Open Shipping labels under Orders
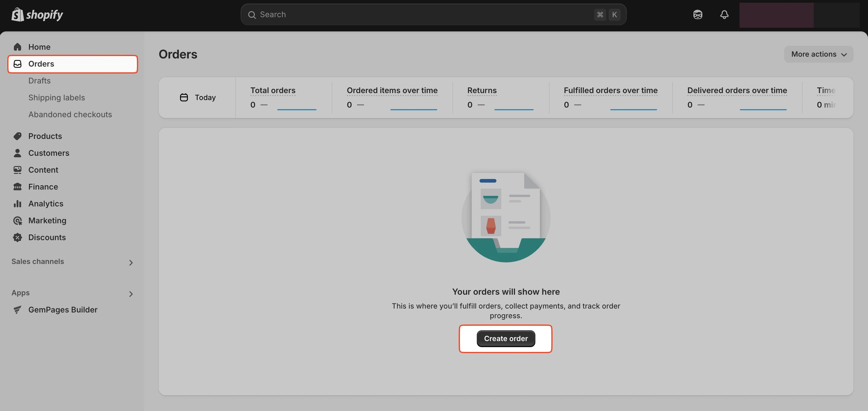Viewport: 868px width, 411px height. [57, 98]
